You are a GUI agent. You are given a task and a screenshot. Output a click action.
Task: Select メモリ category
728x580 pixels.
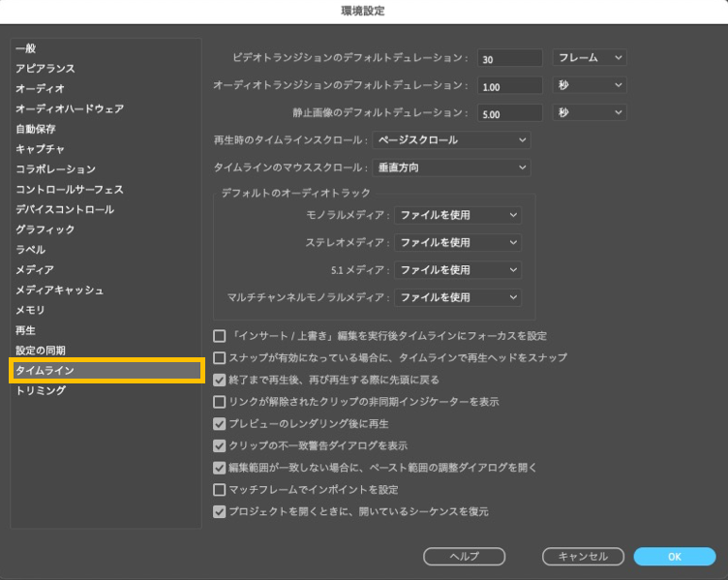tap(30, 310)
